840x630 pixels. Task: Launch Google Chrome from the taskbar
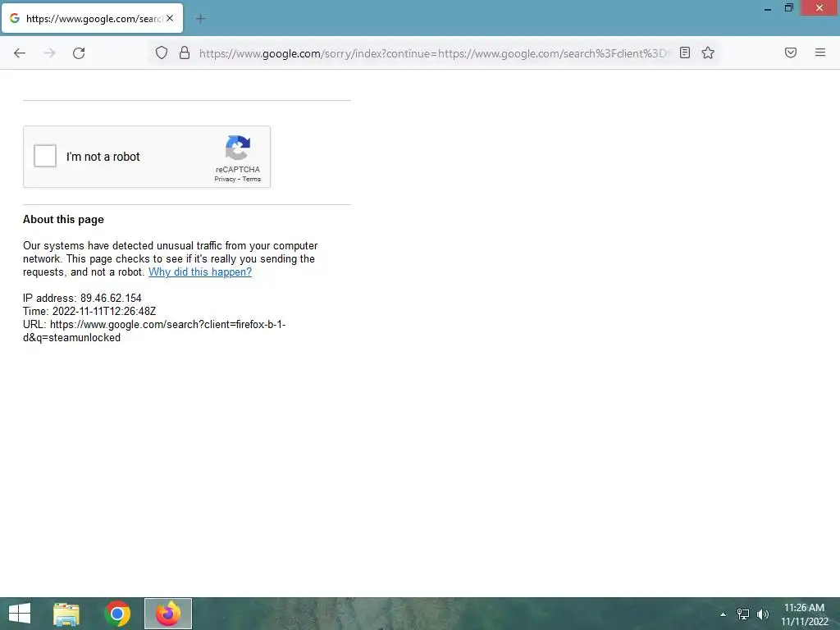pos(117,614)
